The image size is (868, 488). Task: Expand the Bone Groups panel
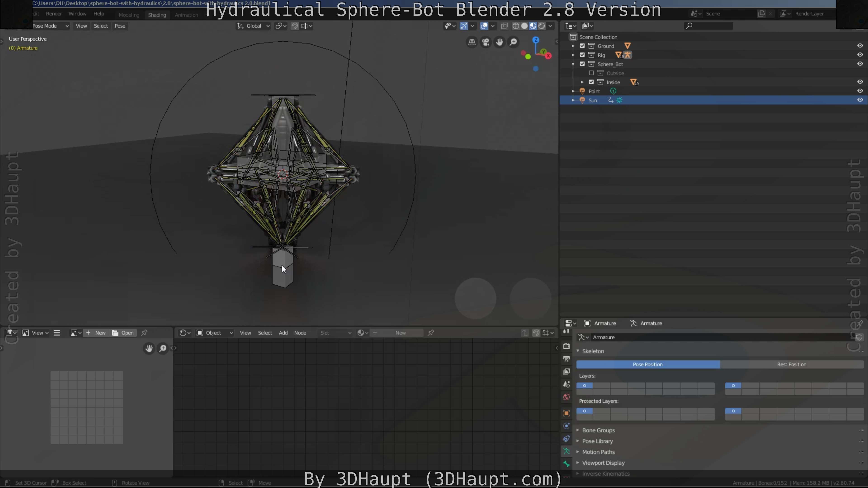(598, 430)
